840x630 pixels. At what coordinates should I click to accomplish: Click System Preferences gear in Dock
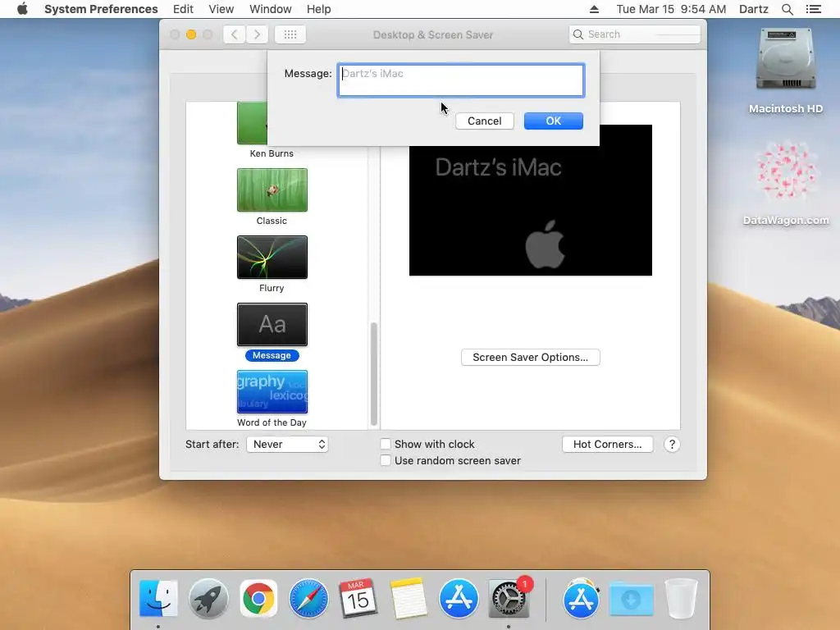point(509,598)
